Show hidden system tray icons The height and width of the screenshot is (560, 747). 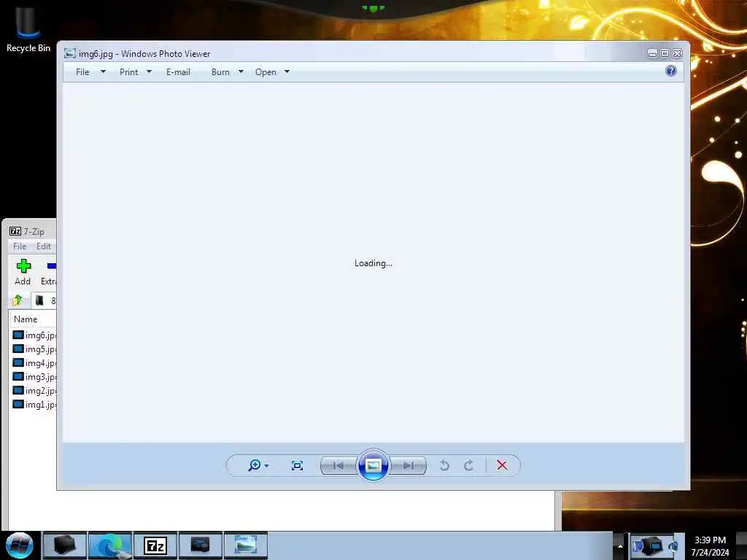[620, 545]
